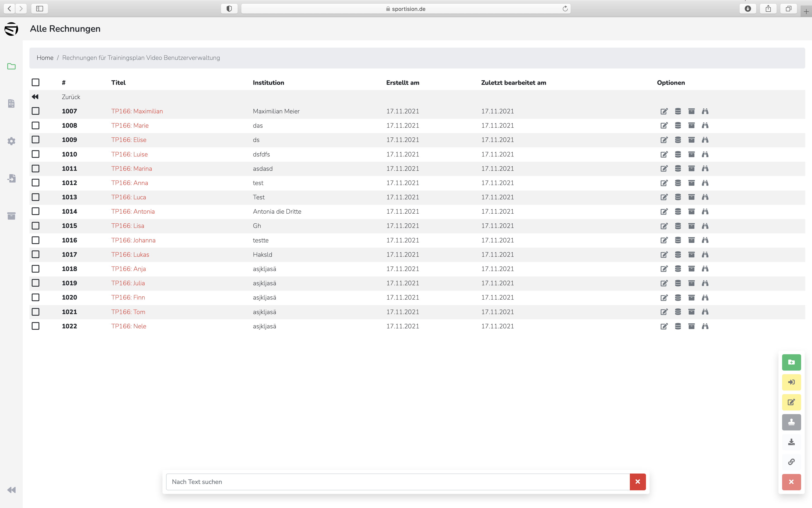Click the database icon for invoice 1008
812x508 pixels.
click(678, 126)
